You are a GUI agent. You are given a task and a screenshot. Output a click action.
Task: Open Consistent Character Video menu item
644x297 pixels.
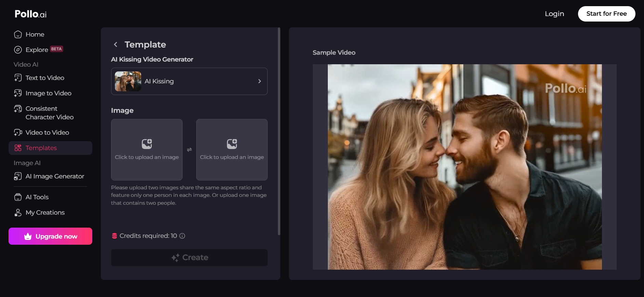pyautogui.click(x=50, y=113)
